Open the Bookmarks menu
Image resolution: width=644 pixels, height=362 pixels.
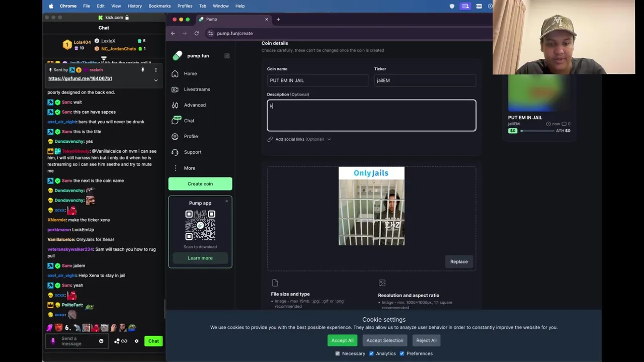point(159,6)
